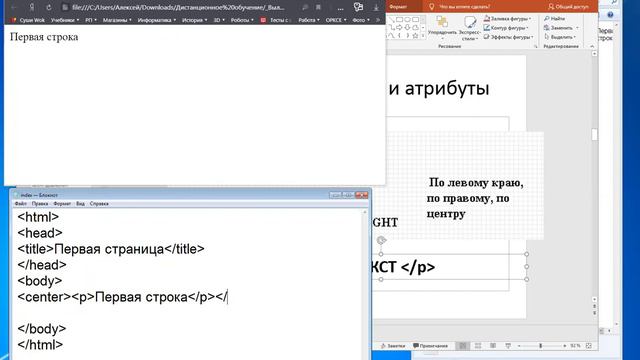This screenshot has width=640, height=360.
Task: Select the diagonal line shape in the gallery
Action: point(391,19)
